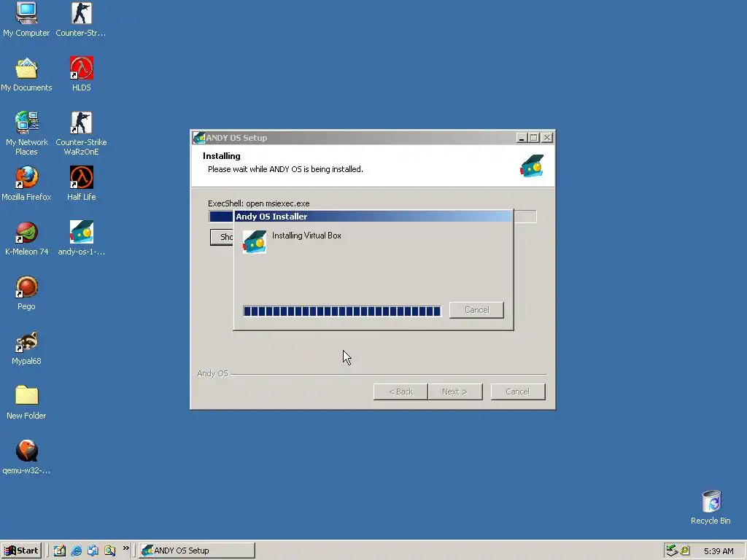Viewport: 747px width, 560px height.
Task: Click the Virtual Box install progress bar
Action: click(x=342, y=311)
